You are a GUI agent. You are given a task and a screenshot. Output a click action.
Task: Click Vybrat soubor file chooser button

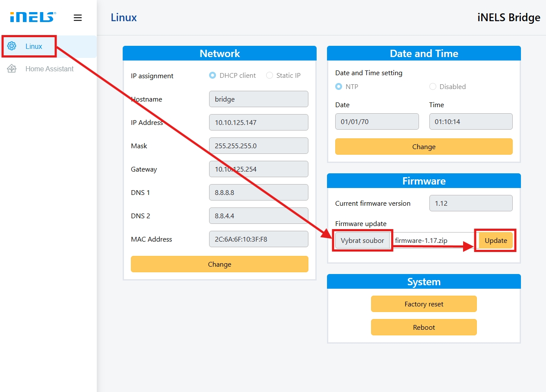[362, 241]
